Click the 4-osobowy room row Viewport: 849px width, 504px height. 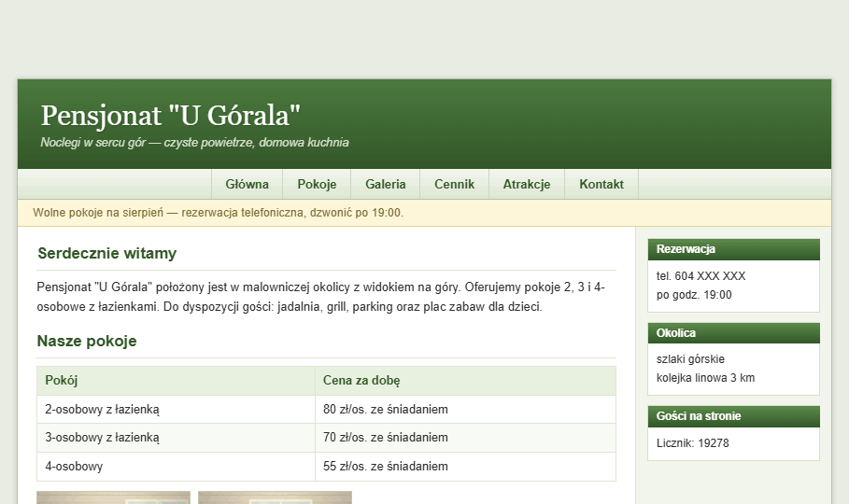point(327,466)
